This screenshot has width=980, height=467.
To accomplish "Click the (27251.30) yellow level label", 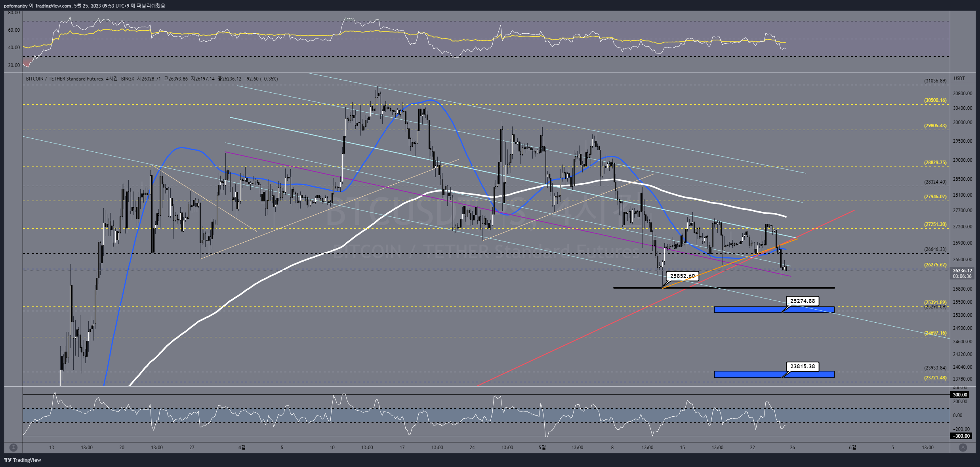I will coord(935,224).
